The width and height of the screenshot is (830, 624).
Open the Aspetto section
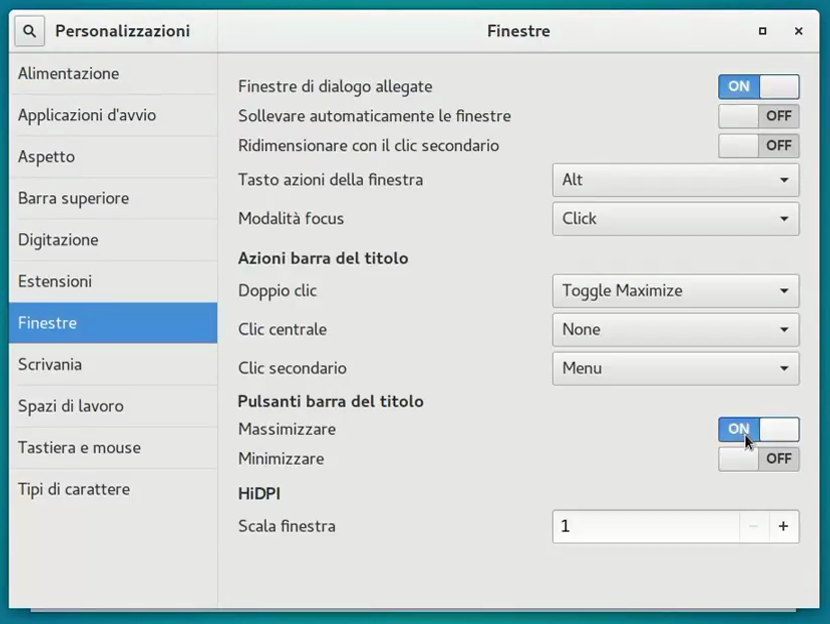pyautogui.click(x=47, y=157)
